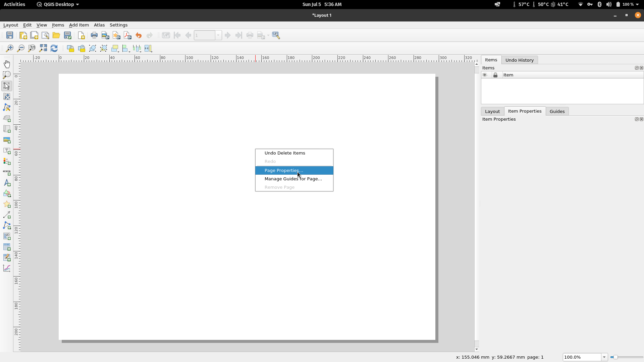Choose the Add North Arrow tool
The height and width of the screenshot is (362, 644).
7,183
